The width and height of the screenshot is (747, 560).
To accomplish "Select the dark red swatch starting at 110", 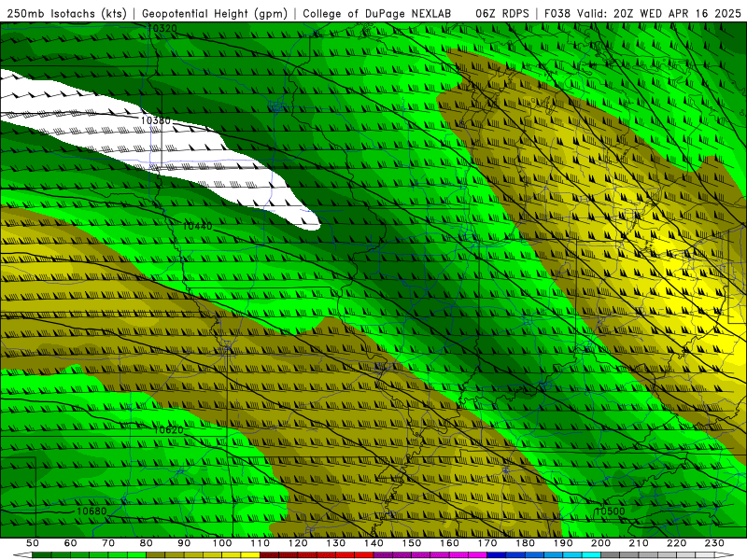I will (270, 555).
